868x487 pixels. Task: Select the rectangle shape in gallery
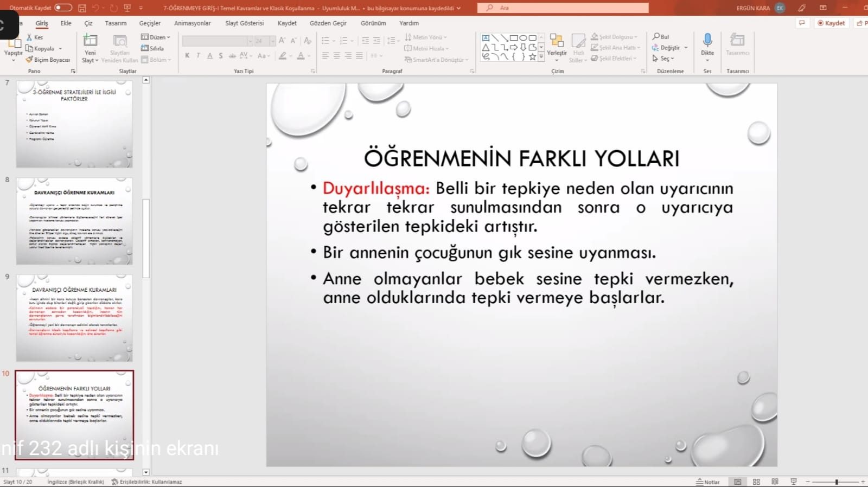click(513, 38)
